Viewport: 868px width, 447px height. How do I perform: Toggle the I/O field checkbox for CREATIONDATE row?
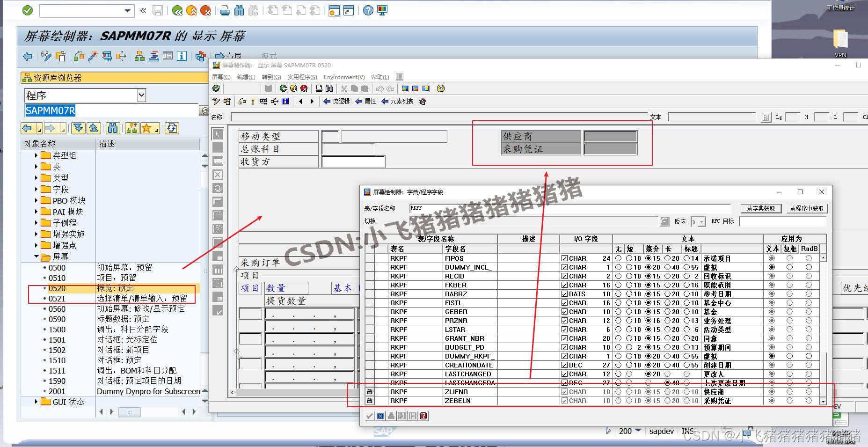point(565,365)
